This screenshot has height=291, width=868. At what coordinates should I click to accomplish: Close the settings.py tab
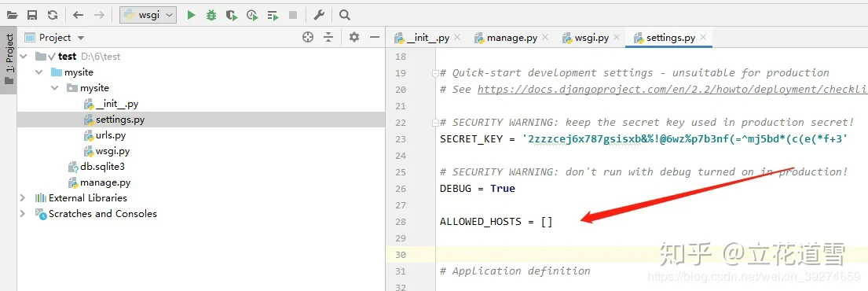tap(703, 38)
